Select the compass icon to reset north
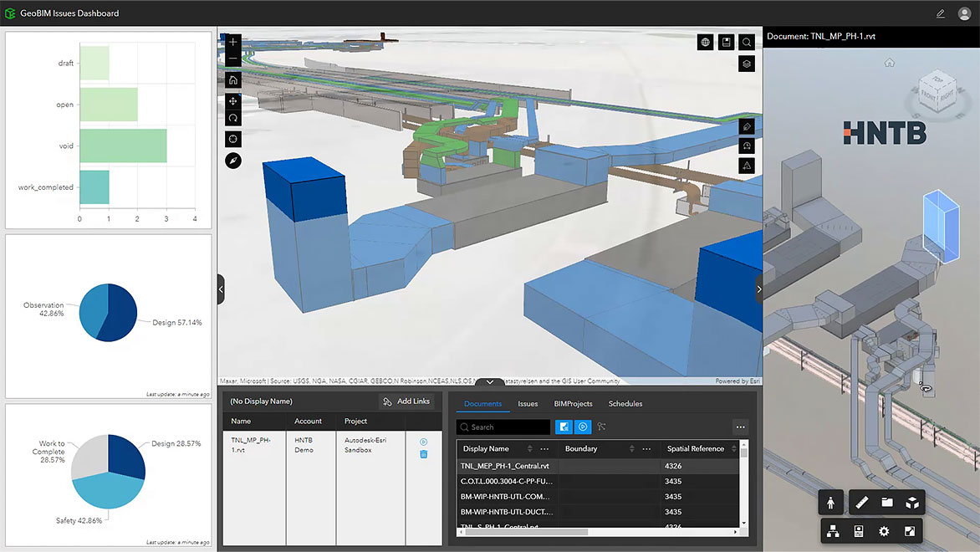The image size is (980, 552). click(232, 160)
